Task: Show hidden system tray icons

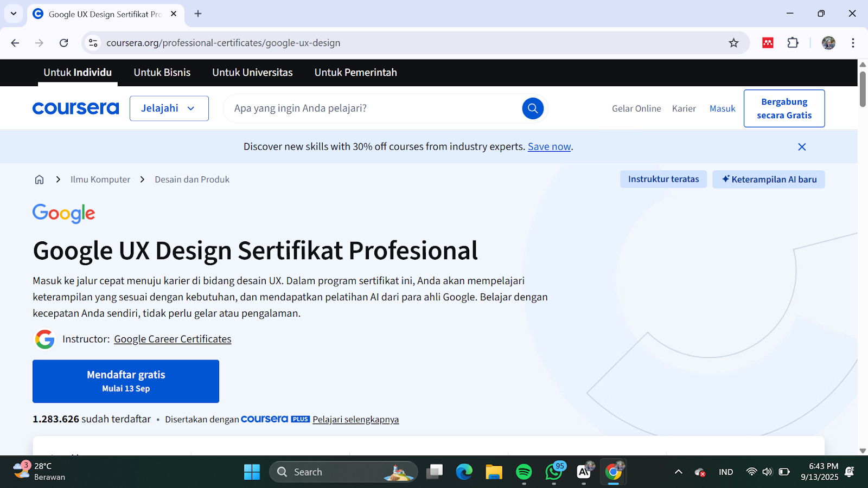Action: (x=678, y=472)
